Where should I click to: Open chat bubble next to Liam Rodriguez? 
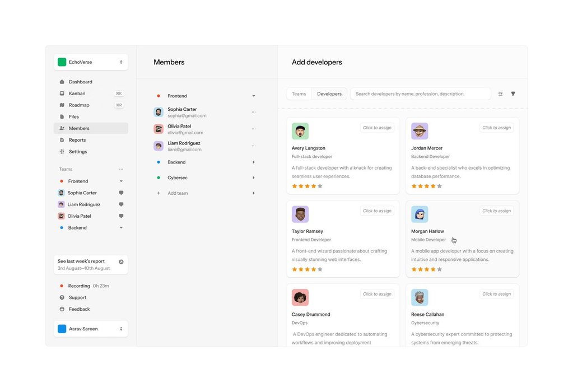pos(121,204)
